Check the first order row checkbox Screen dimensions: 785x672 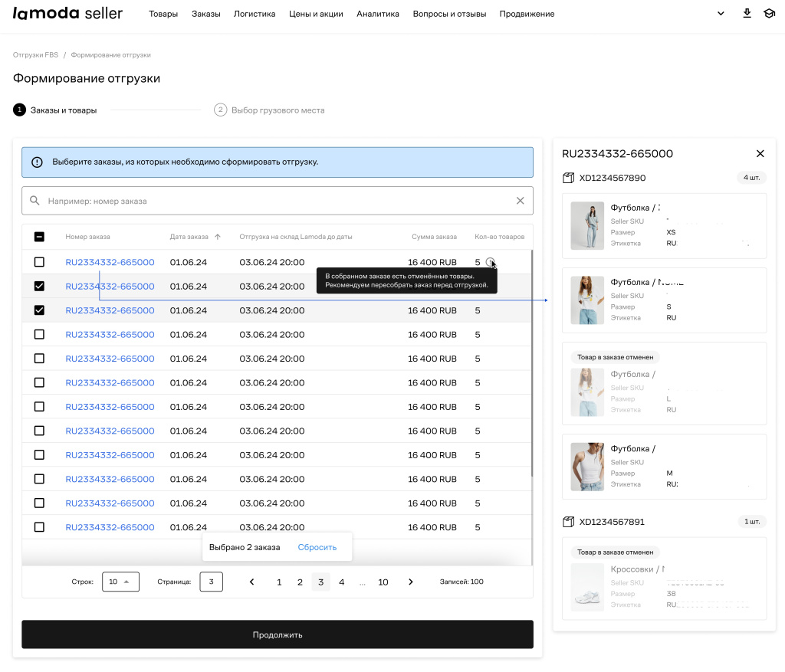pos(39,262)
